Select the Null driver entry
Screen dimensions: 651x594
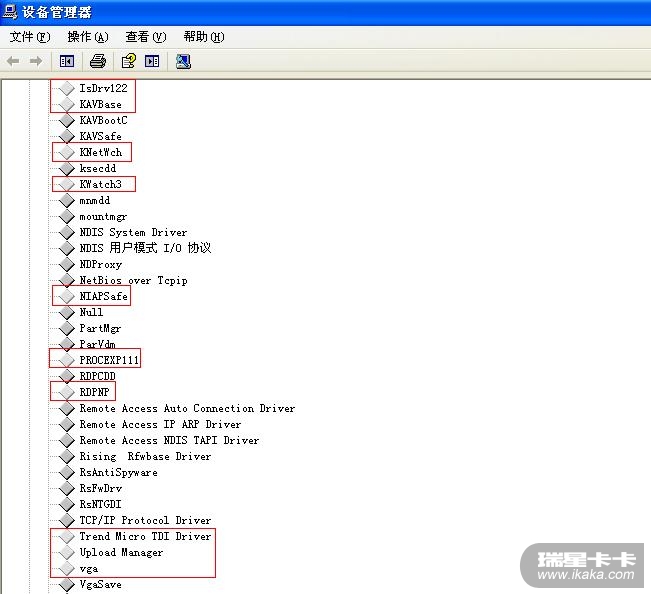(91, 312)
